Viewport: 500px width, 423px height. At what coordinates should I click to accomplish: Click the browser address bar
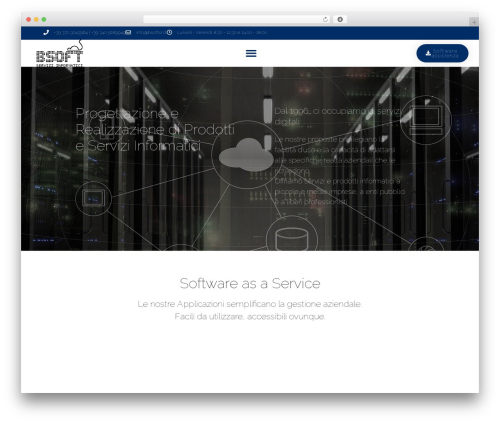[237, 19]
